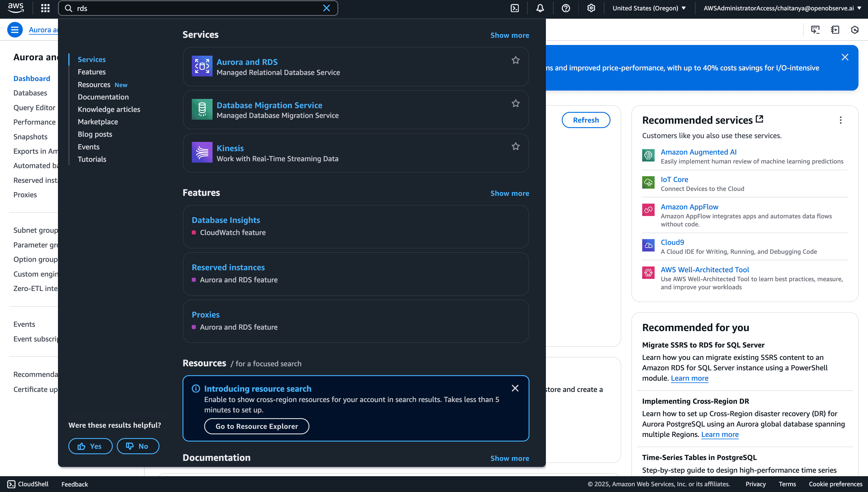Mark Kinesis as favorite with star
This screenshot has height=492, width=868.
[515, 146]
